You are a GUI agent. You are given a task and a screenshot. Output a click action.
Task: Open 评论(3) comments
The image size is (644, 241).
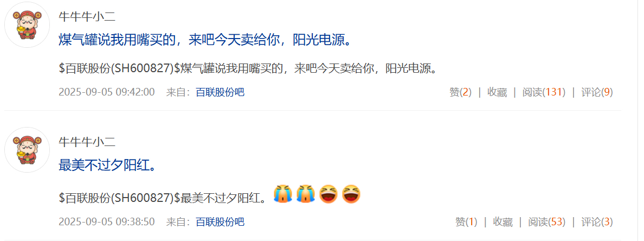pos(597,222)
